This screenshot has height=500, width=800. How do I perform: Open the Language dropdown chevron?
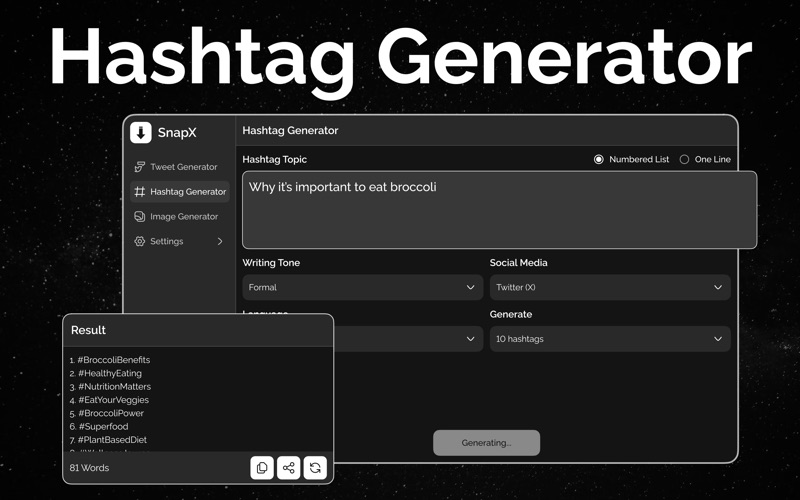pyautogui.click(x=470, y=339)
